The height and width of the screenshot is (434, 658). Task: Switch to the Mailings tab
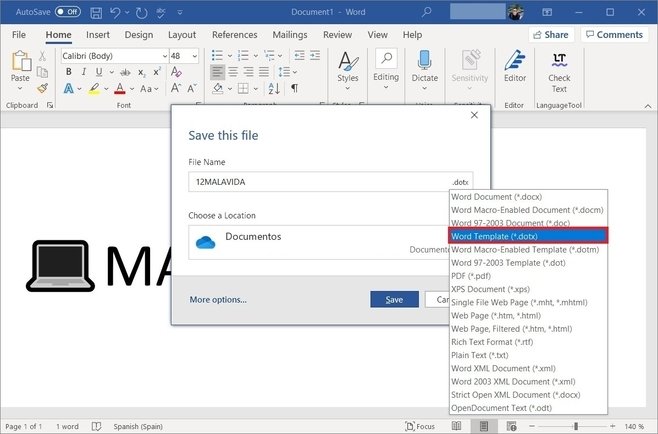point(290,35)
